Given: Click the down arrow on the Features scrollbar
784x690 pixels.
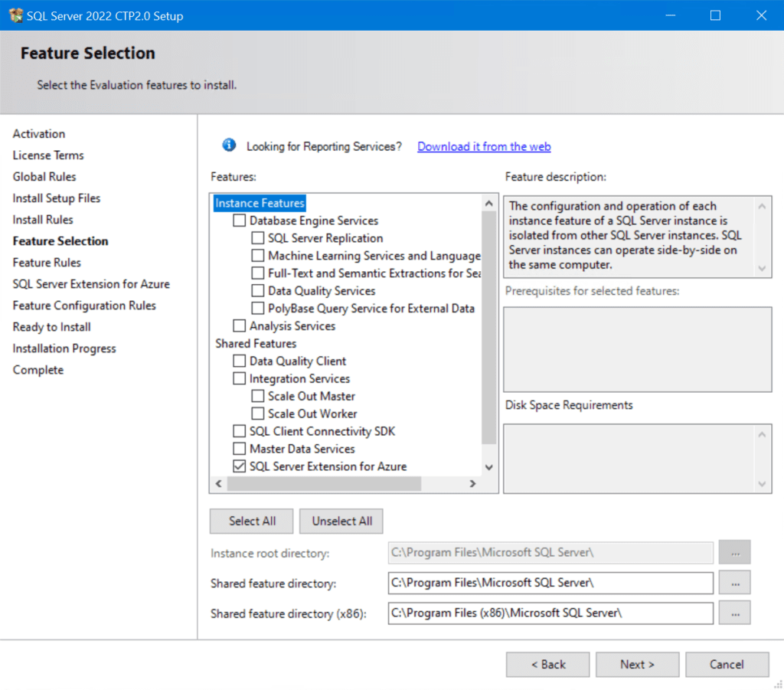Looking at the screenshot, I should [x=488, y=467].
